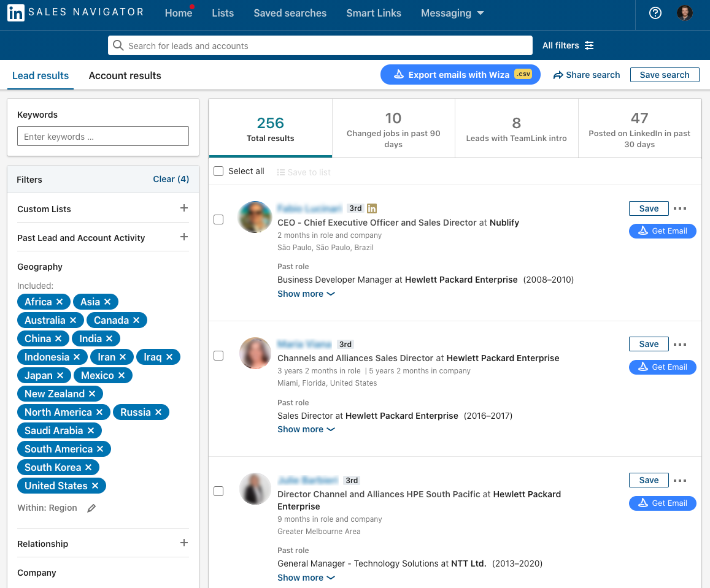This screenshot has height=588, width=710.
Task: Get Email for the Greater Melbourne lead
Action: pyautogui.click(x=663, y=503)
